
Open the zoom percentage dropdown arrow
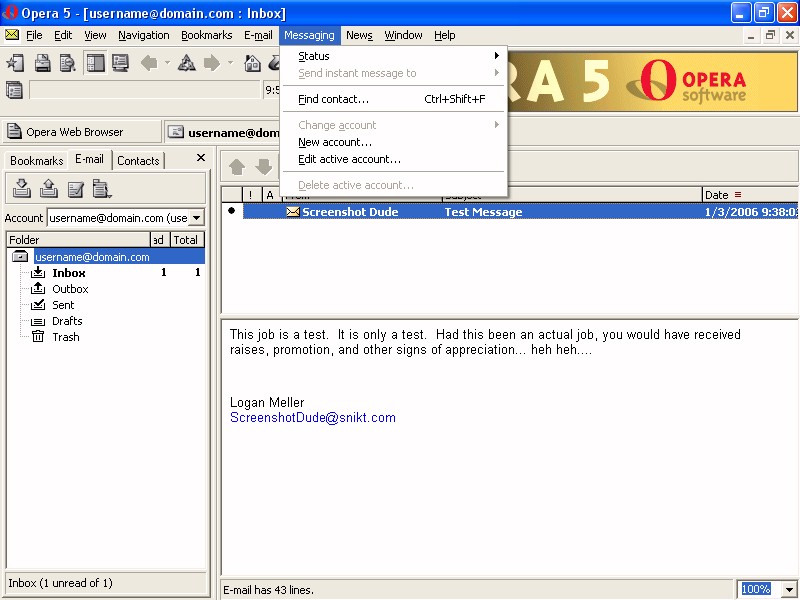tap(789, 589)
